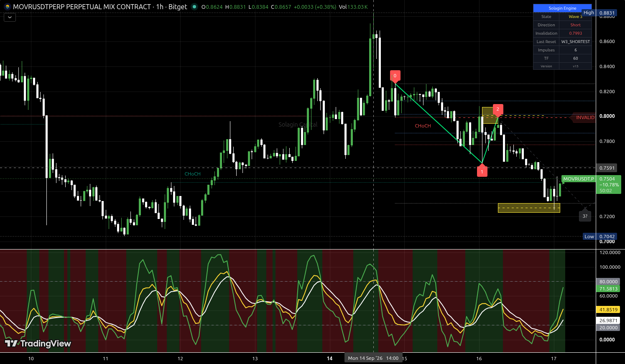Viewport: 625px width, 364px height.
Task: Click the 41.8519 yellow line value
Action: point(608,310)
